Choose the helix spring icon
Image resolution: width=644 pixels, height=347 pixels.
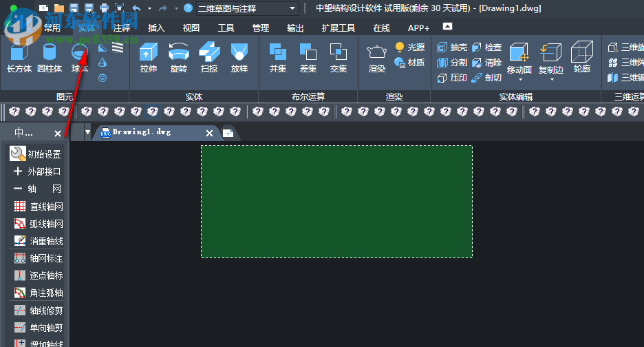[x=118, y=48]
